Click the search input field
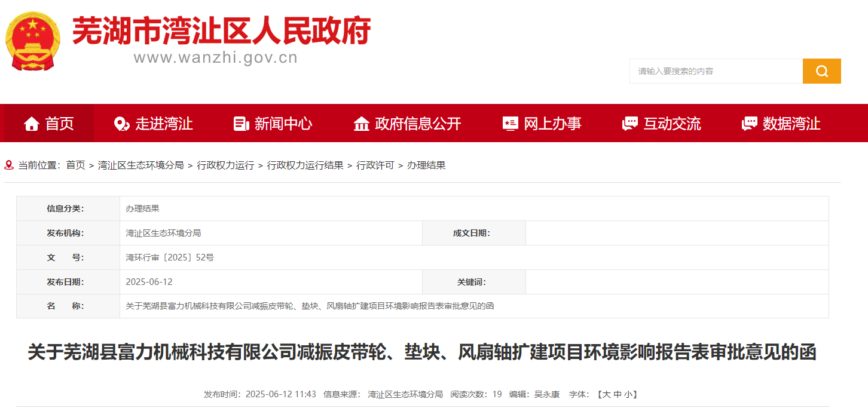The image size is (868, 408). click(716, 71)
